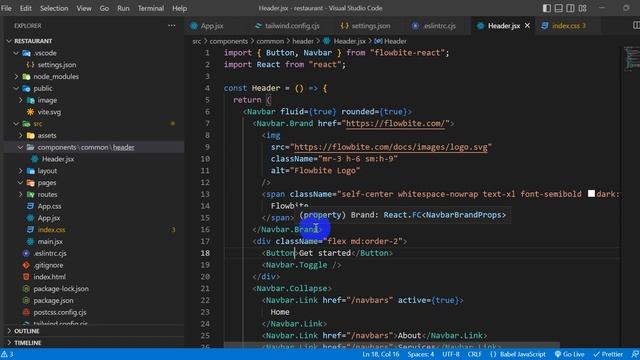Screen dimensions: 640x360
Task: Open vite.svg file in explorer
Action: tap(49, 112)
